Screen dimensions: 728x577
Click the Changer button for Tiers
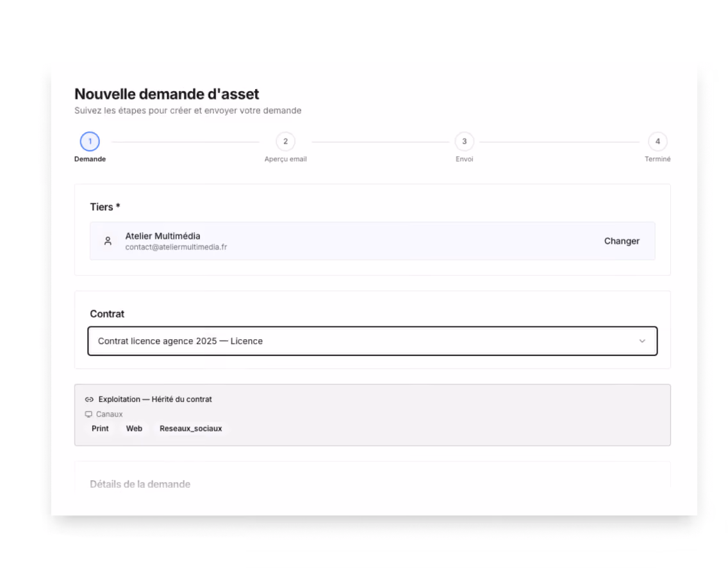pos(622,240)
